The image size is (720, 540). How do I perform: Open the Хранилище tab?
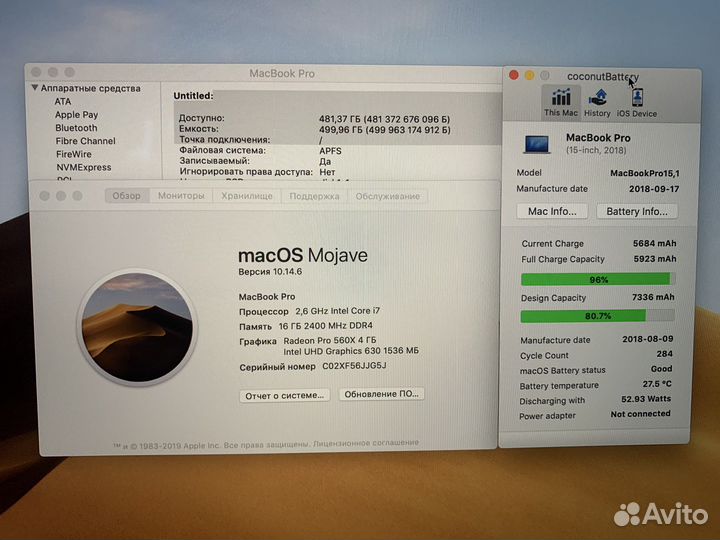pos(247,196)
